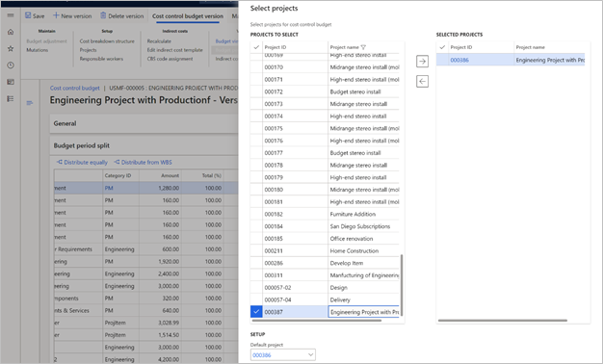Uncheck the row 000387 checkbox

point(256,312)
